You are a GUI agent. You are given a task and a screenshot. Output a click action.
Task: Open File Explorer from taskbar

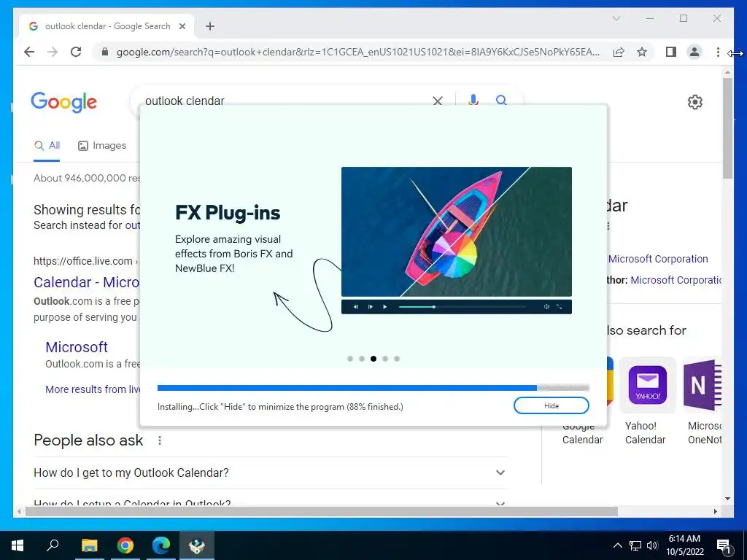point(89,545)
